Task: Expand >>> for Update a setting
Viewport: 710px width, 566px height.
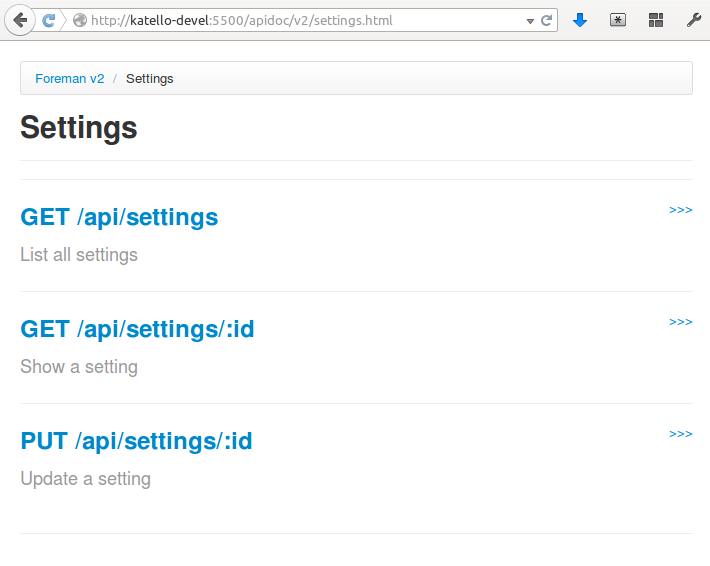Action: [681, 434]
